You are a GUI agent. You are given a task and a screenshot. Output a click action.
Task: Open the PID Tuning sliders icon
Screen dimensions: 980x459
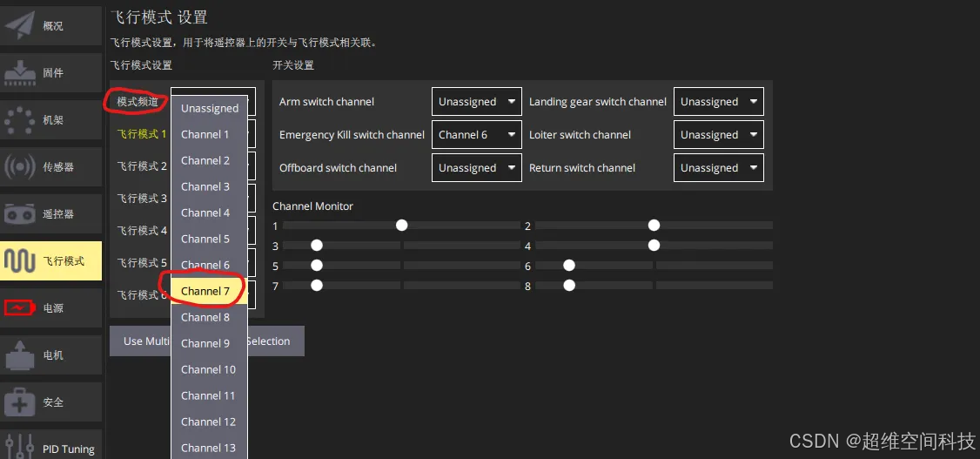(19, 447)
